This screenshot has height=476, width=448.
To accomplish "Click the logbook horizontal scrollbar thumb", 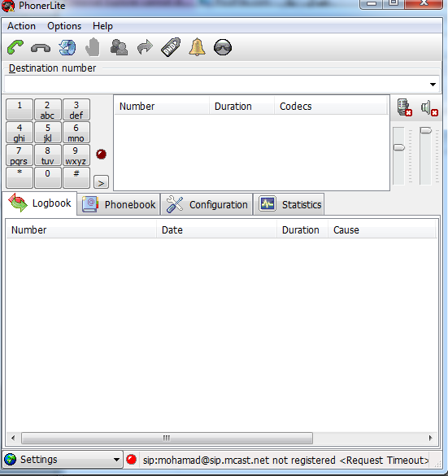I will (x=167, y=438).
